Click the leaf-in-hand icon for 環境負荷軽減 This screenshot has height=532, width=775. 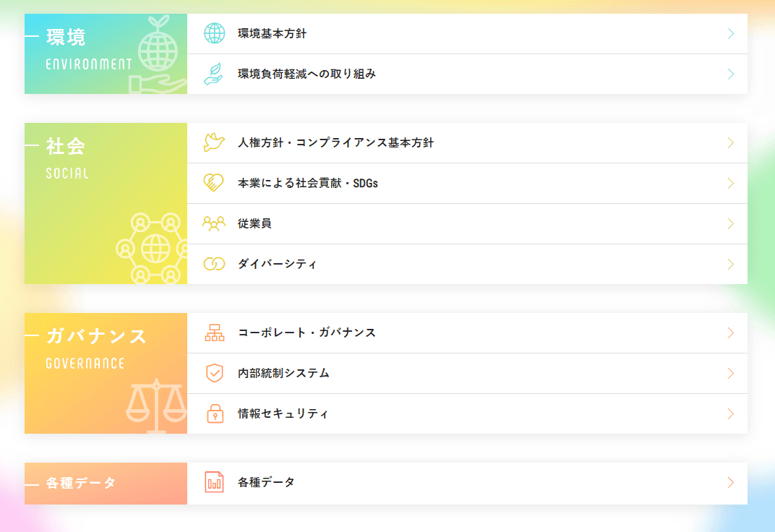pyautogui.click(x=214, y=74)
